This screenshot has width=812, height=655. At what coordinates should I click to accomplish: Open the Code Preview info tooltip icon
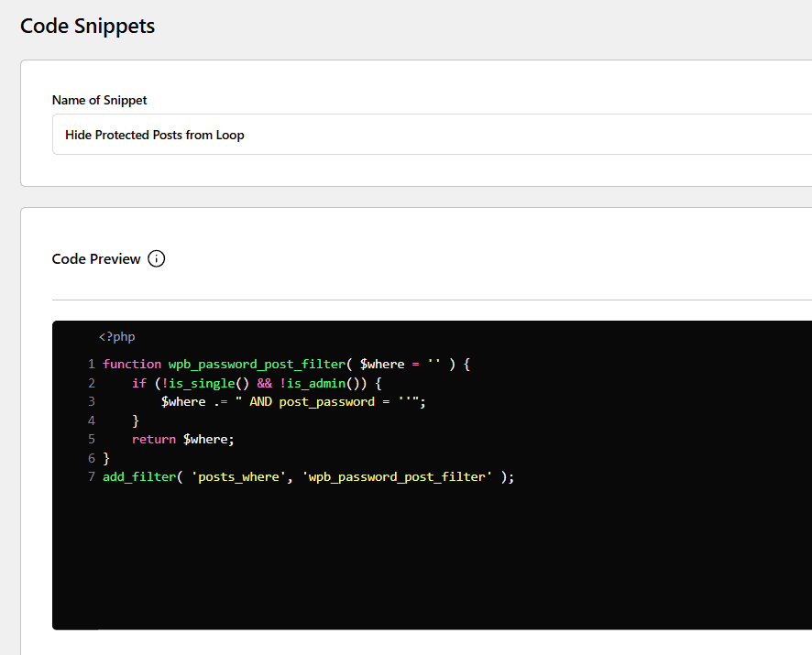click(x=156, y=258)
